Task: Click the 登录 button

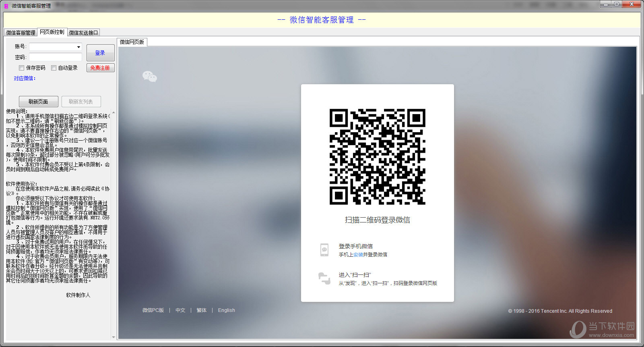Action: point(100,53)
